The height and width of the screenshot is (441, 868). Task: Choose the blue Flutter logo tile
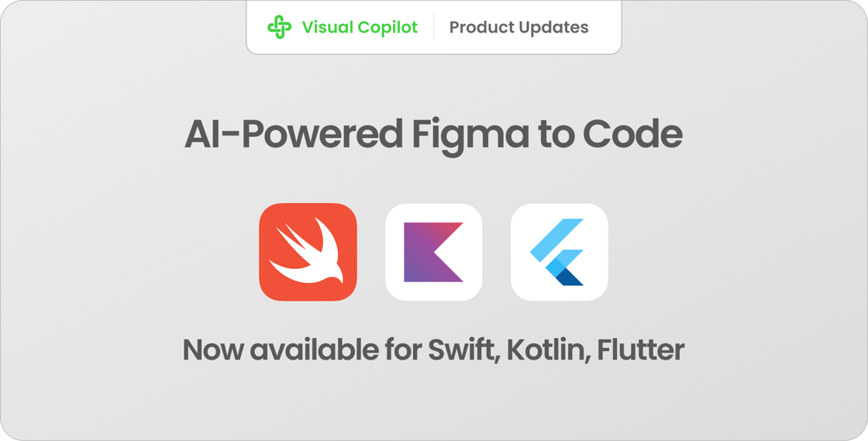pos(559,253)
